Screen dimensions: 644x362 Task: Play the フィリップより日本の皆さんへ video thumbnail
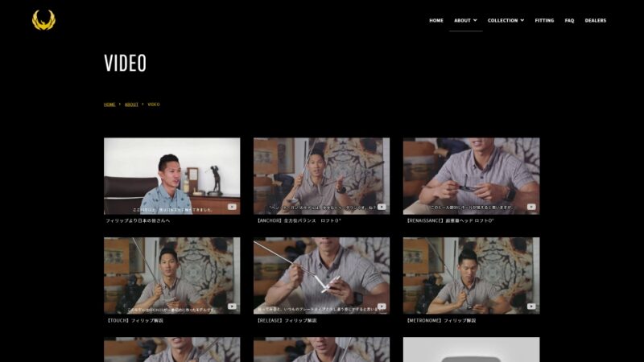(x=171, y=175)
